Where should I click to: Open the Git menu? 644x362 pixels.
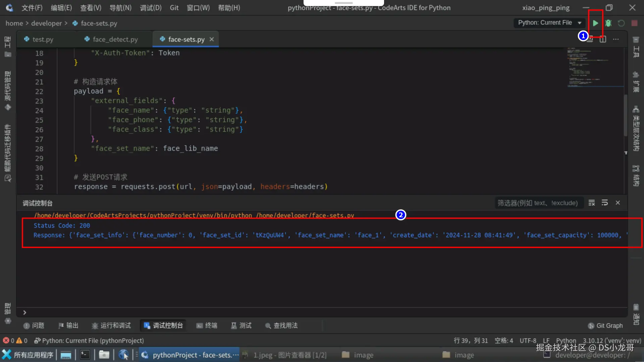point(174,8)
